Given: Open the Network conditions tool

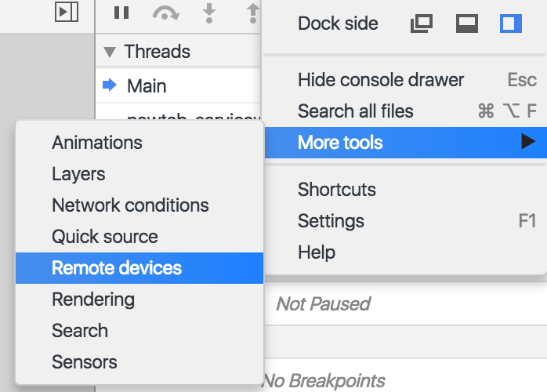Looking at the screenshot, I should point(130,205).
